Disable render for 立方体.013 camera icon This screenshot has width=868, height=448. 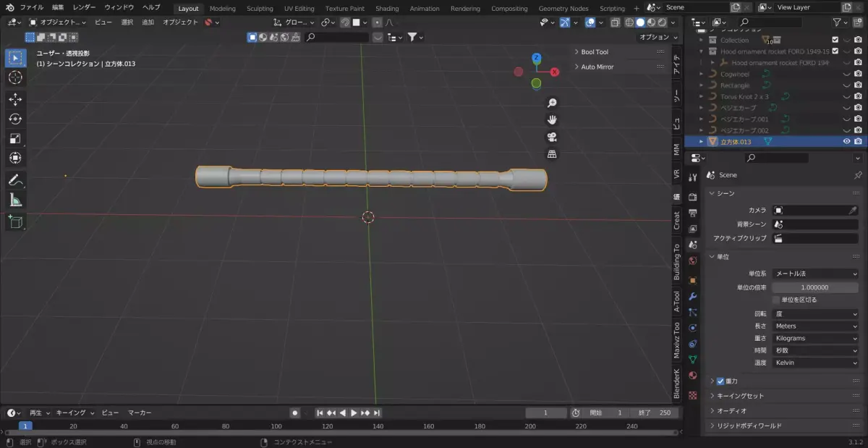click(858, 142)
